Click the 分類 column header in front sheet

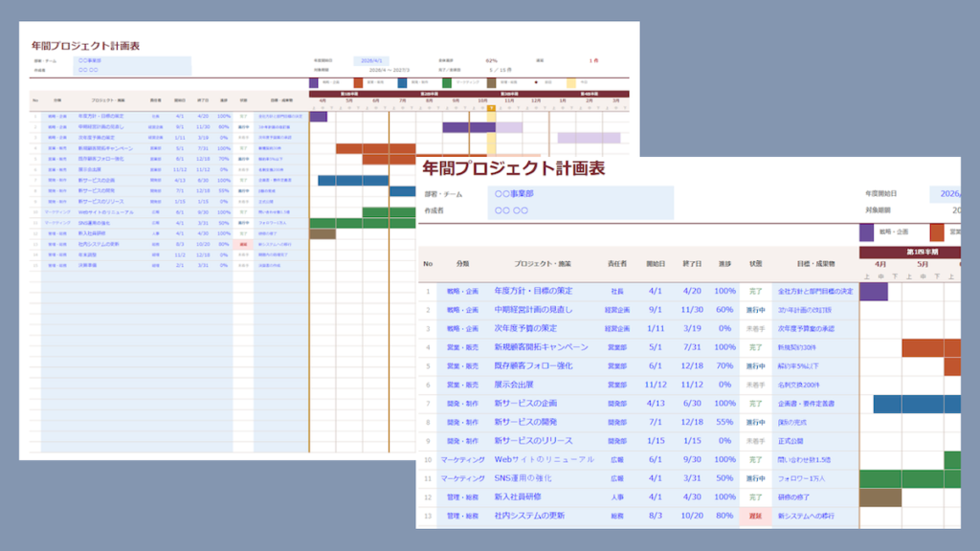click(x=462, y=264)
